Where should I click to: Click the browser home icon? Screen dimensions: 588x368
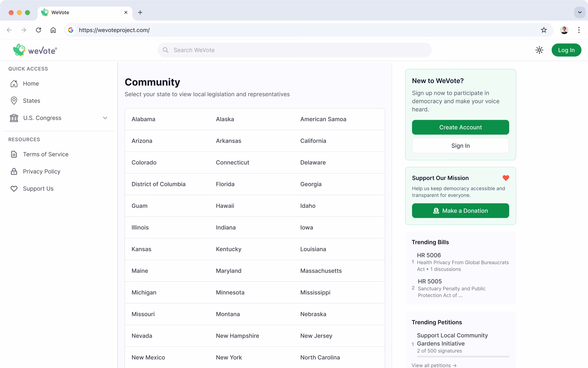coord(53,30)
